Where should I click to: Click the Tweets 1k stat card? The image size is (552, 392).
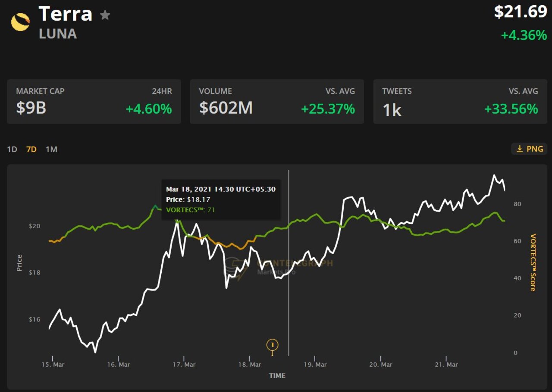click(x=460, y=102)
